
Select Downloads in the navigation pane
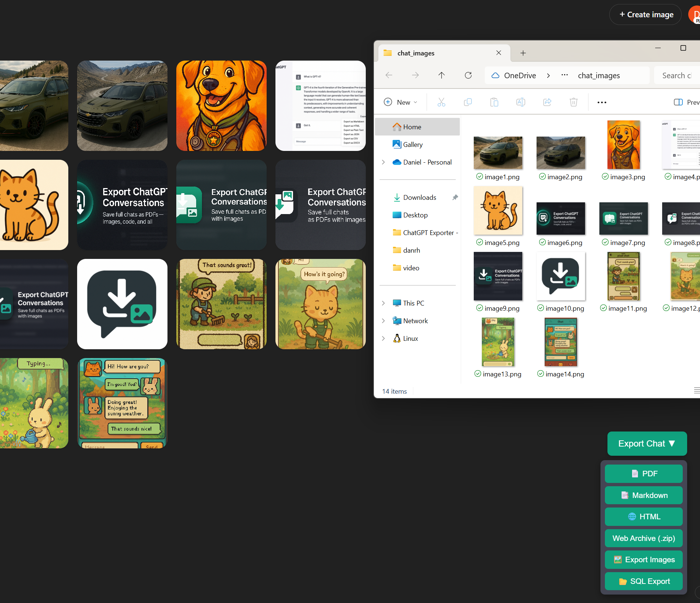pyautogui.click(x=419, y=197)
